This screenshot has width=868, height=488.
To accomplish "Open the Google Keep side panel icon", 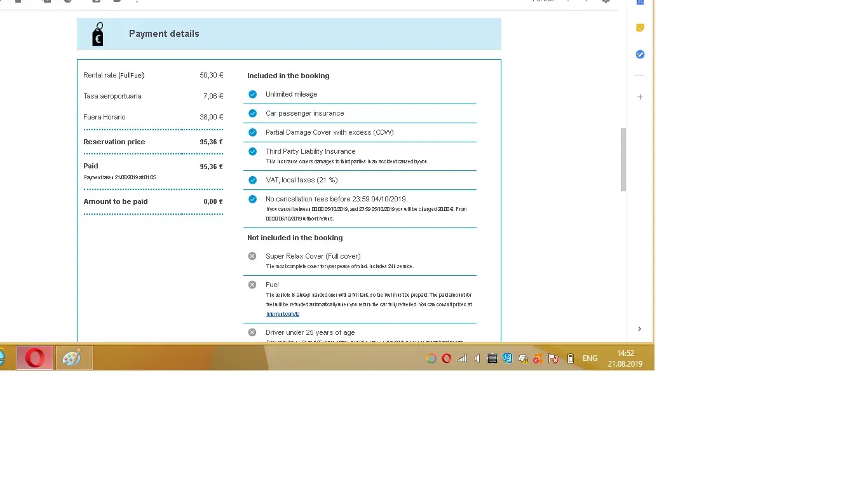I will click(x=640, y=28).
